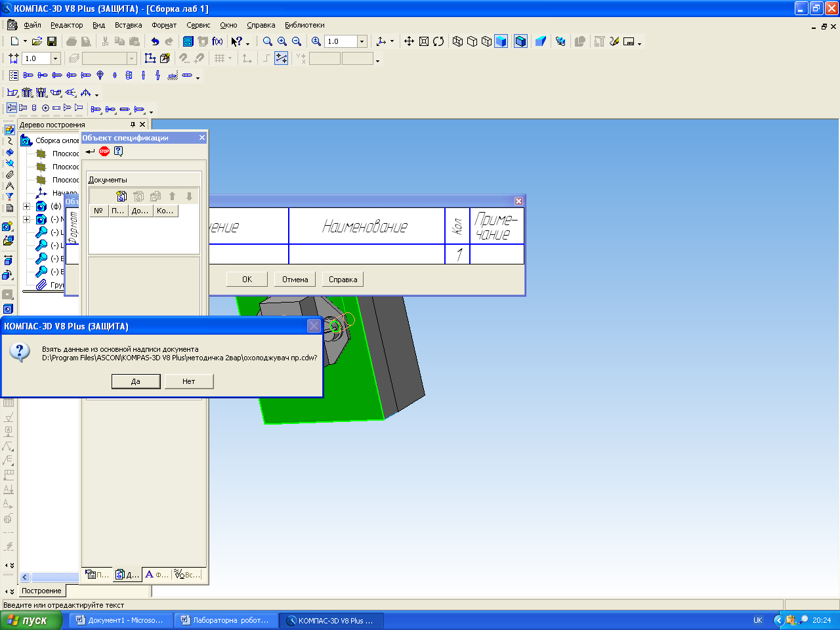Click Отмена in specification object window
The width and height of the screenshot is (840, 630).
(295, 280)
